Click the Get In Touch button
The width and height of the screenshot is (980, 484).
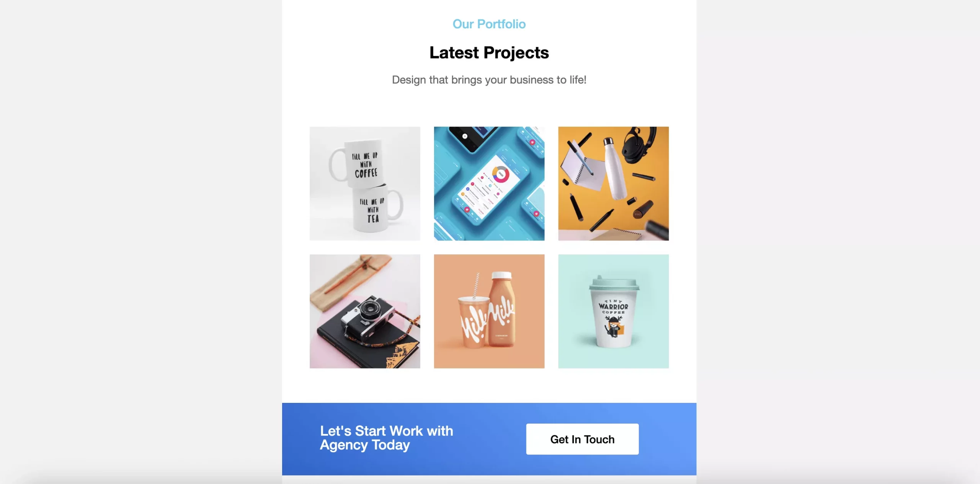[582, 439]
